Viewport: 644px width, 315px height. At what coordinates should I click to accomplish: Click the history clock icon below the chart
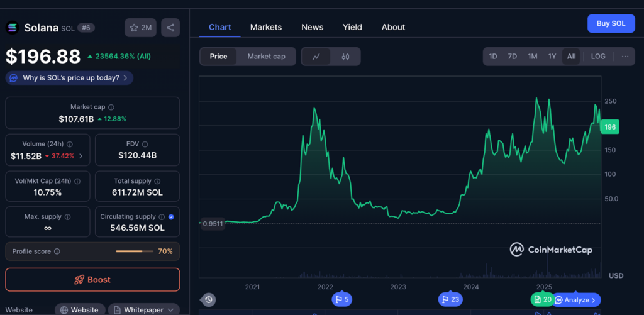tap(209, 299)
